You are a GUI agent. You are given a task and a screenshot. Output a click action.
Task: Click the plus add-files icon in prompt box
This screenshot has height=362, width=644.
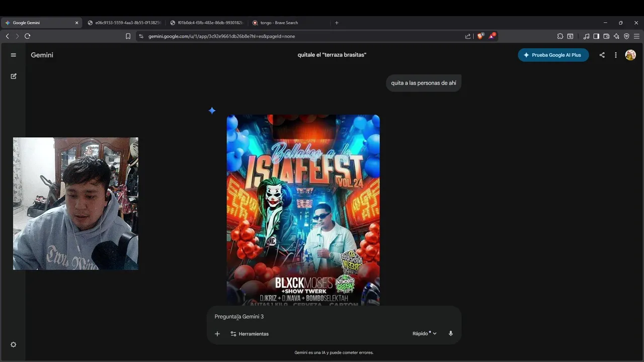tap(217, 334)
